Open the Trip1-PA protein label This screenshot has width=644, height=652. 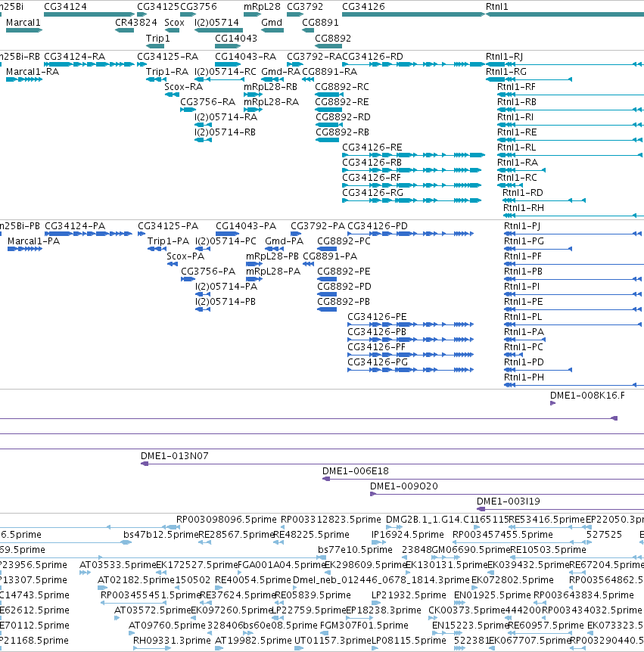[168, 241]
